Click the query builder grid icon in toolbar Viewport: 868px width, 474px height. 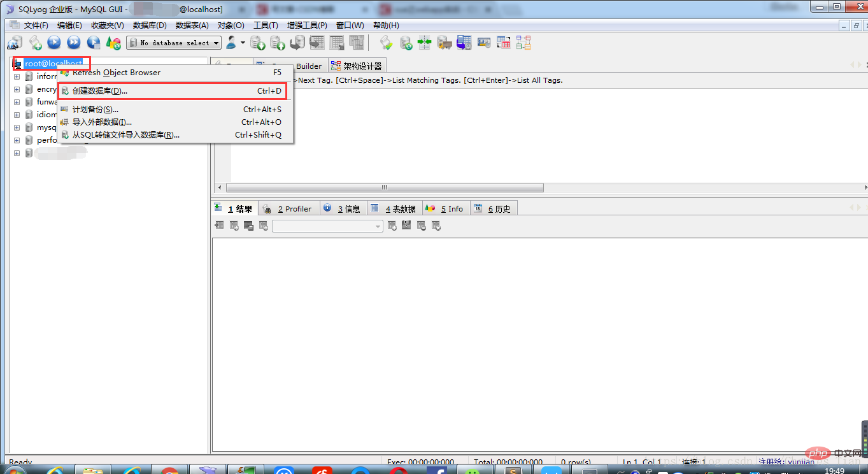pos(504,43)
